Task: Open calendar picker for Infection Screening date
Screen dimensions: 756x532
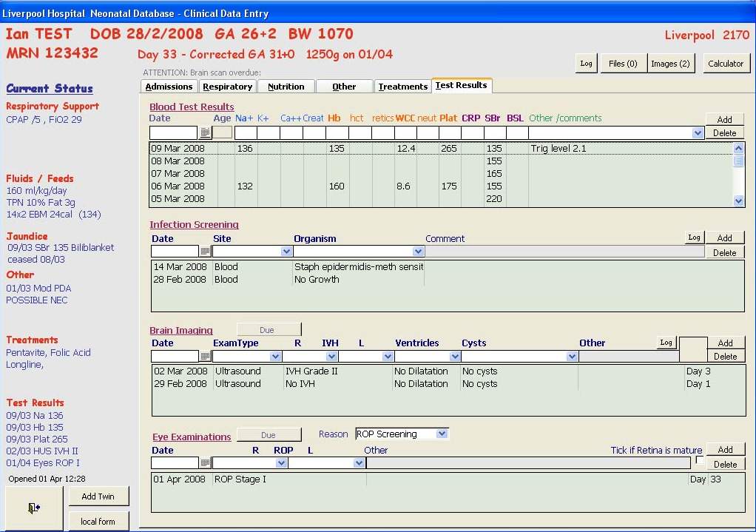Action: [206, 252]
